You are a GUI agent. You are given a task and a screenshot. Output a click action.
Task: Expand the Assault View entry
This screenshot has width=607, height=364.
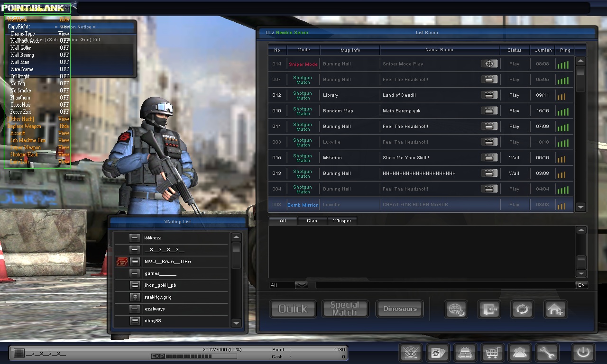[x=64, y=133]
